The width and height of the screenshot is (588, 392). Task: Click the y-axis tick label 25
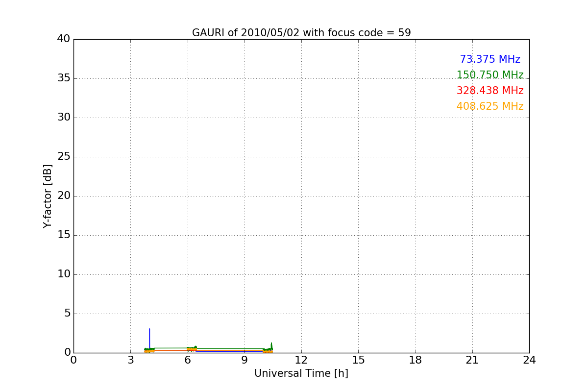(x=64, y=157)
